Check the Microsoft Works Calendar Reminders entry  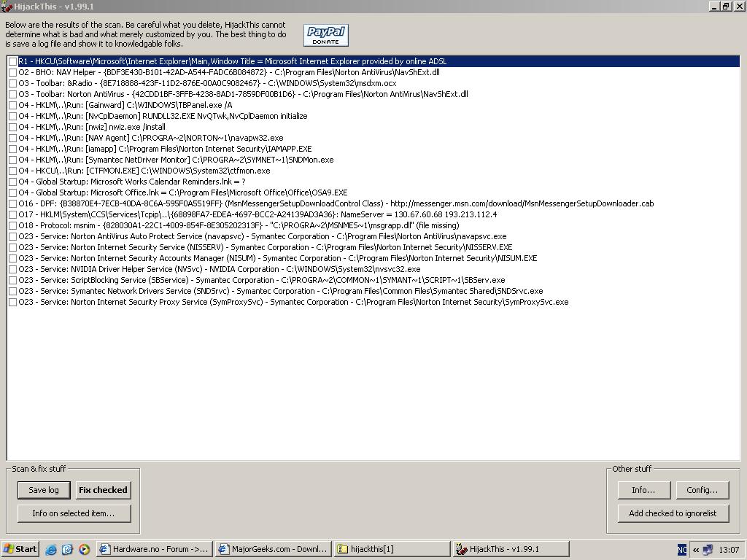tap(13, 182)
